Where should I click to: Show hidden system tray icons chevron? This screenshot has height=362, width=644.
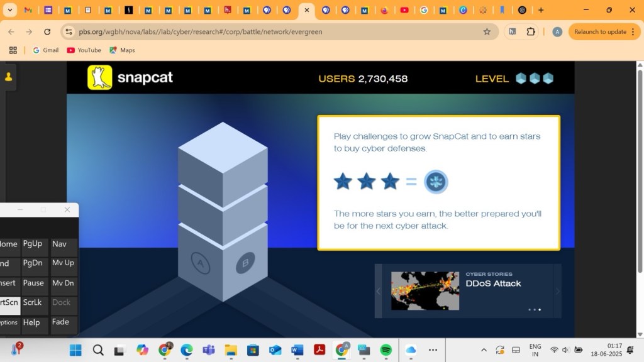point(484,350)
